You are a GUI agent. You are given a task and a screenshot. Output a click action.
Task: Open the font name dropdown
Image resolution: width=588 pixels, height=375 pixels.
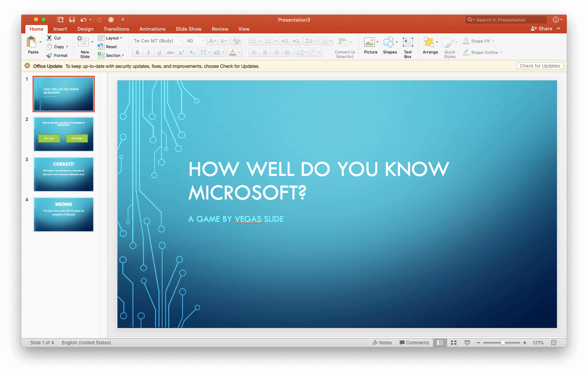pos(181,41)
